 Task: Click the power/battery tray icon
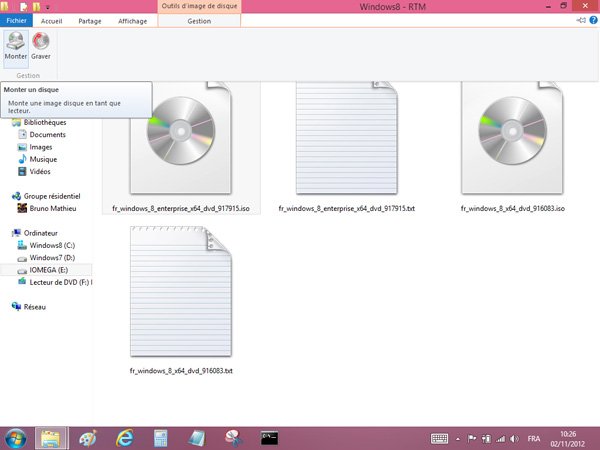(x=486, y=439)
